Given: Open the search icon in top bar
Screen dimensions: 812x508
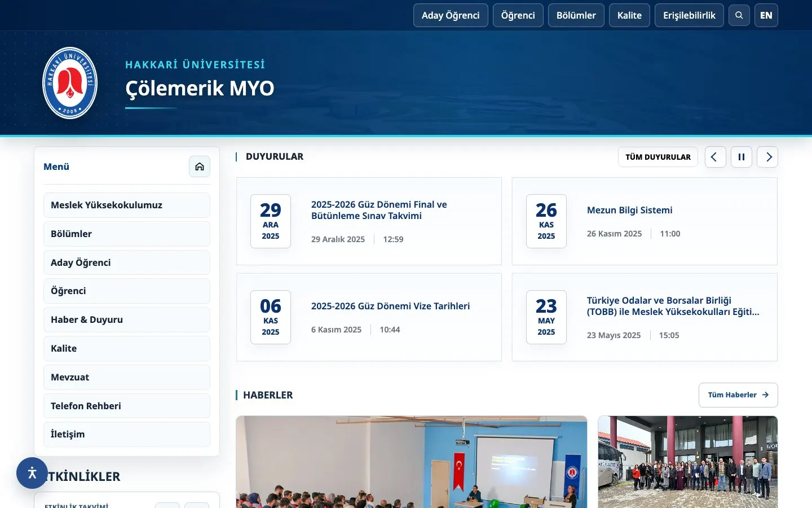Looking at the screenshot, I should click(739, 15).
